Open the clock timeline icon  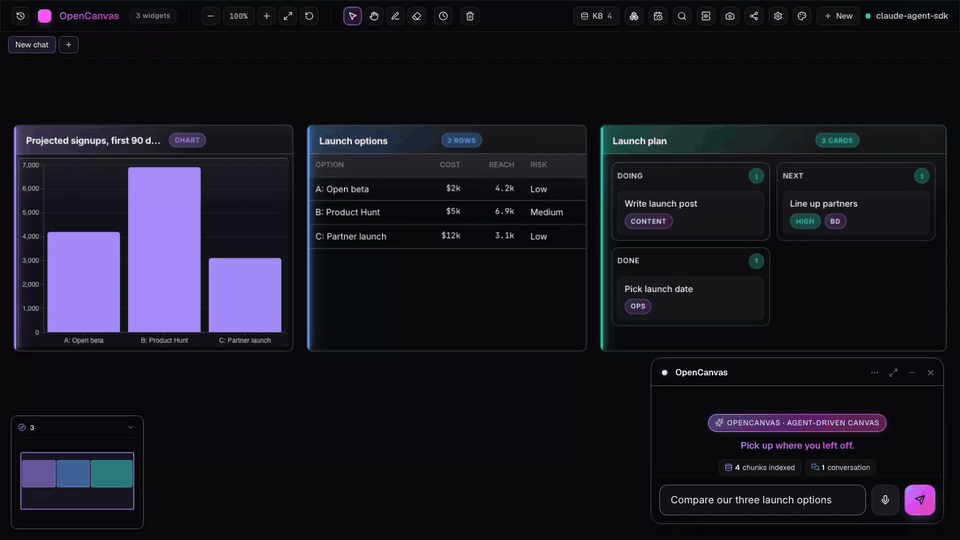[x=443, y=16]
